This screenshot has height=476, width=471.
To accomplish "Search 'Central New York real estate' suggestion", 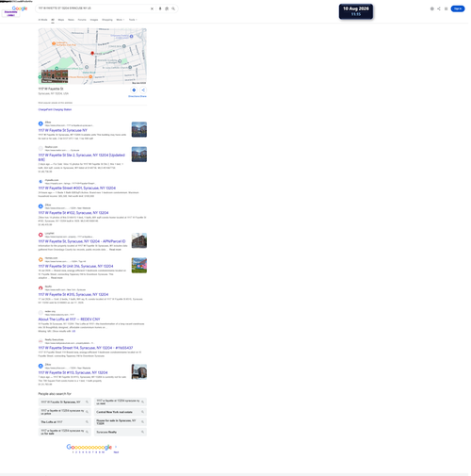I will [121, 412].
